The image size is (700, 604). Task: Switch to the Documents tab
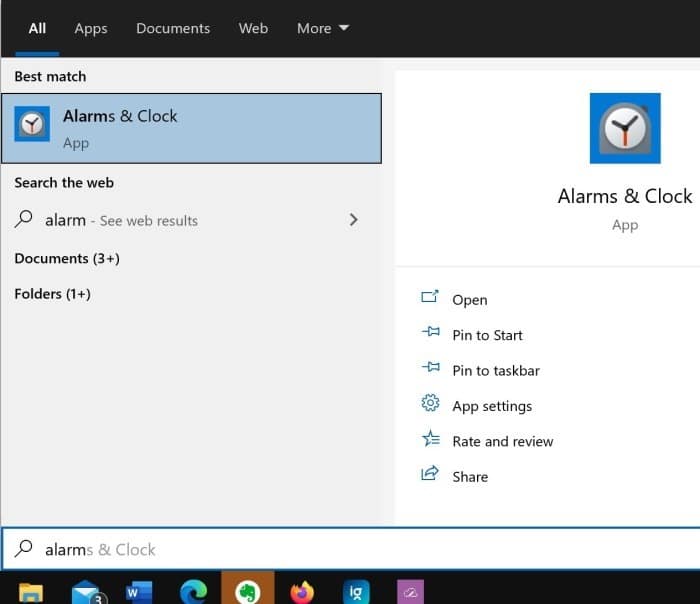[x=173, y=29]
